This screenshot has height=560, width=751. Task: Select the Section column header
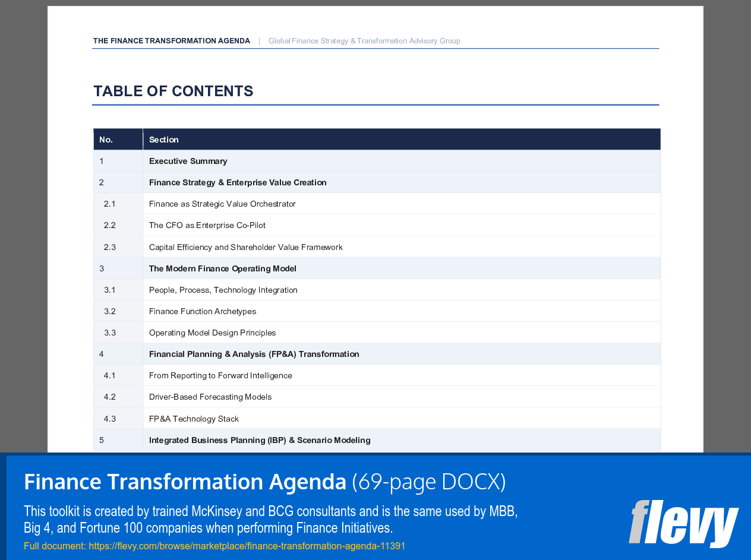163,139
